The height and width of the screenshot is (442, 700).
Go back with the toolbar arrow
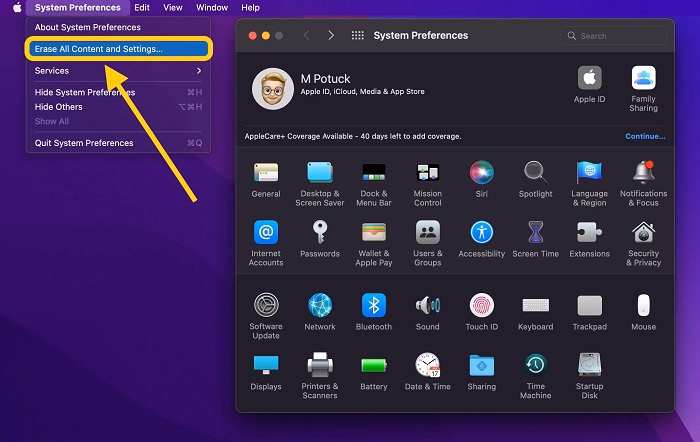(x=306, y=35)
